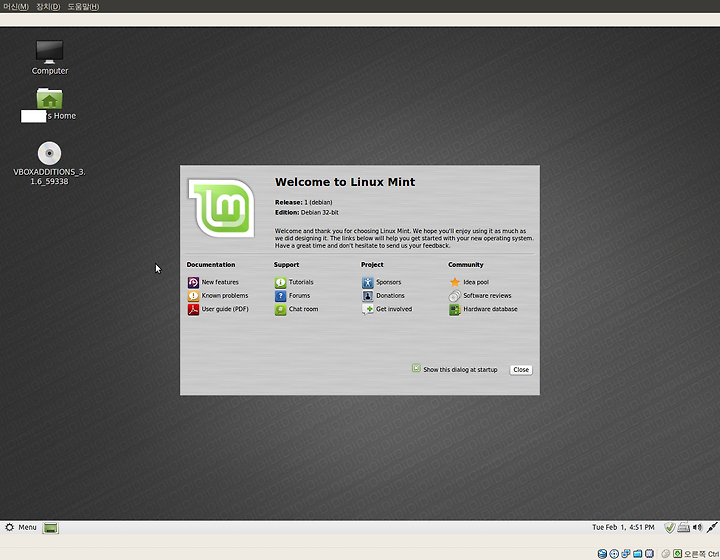Viewport: 720px width, 560px height.
Task: Click the Forums question mark icon
Action: click(x=281, y=296)
